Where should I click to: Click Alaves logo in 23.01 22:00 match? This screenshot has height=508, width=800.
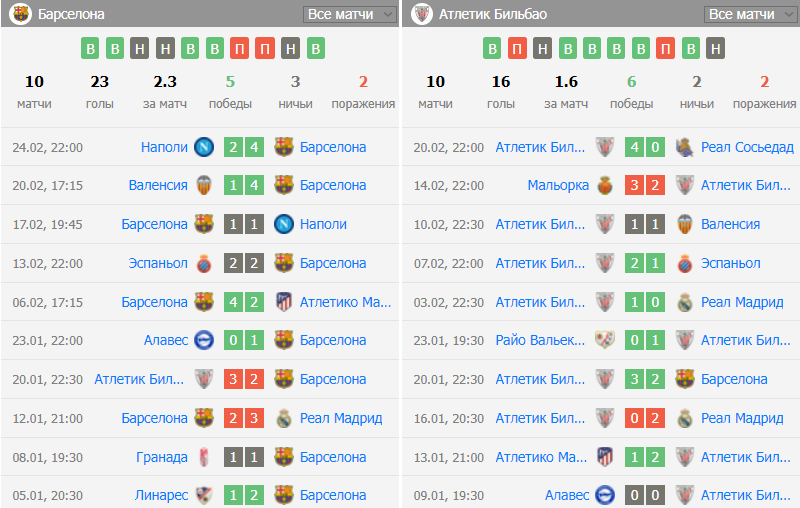204,340
